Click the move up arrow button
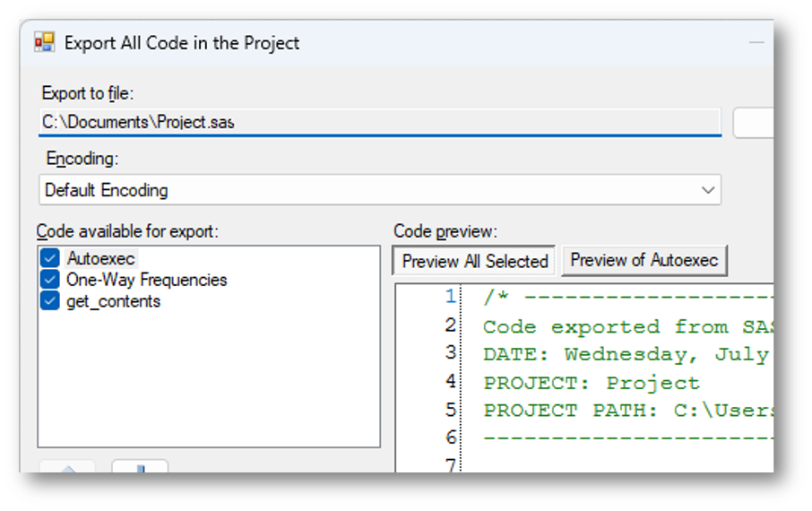Screen dimensions: 812x511 [67, 466]
